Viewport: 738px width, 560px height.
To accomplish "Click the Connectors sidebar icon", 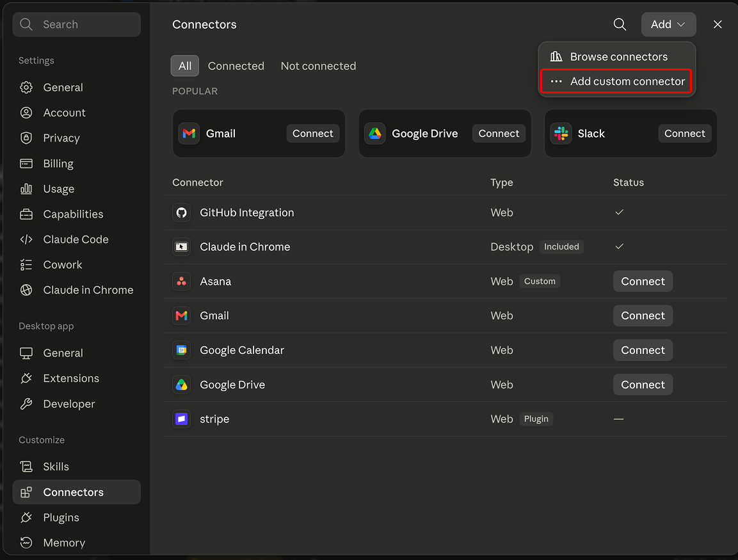I will click(26, 492).
